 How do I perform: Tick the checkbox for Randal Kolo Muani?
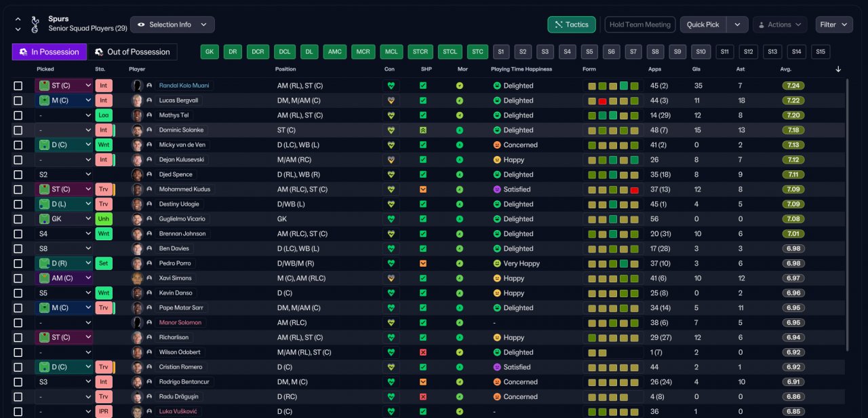[x=18, y=85]
